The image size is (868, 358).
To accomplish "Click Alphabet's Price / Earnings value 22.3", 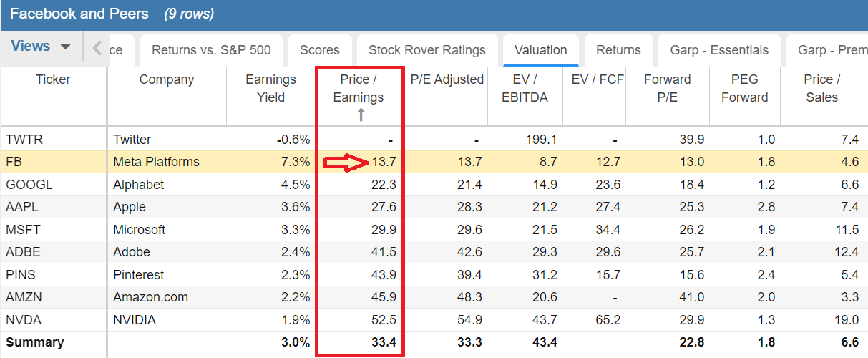I will pos(384,185).
